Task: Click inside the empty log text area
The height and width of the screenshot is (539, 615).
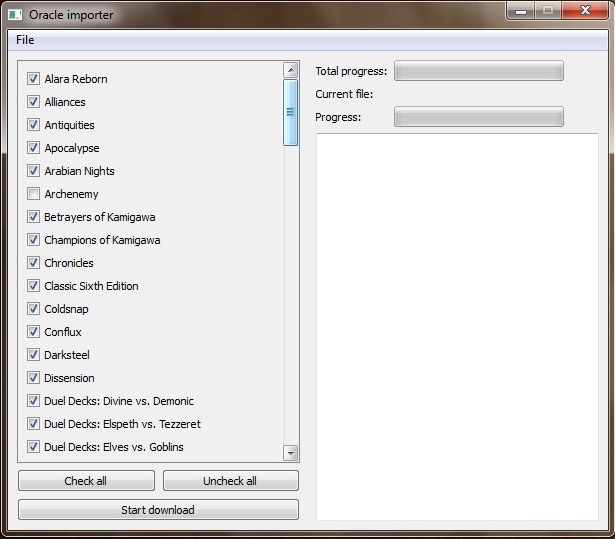Action: click(457, 327)
